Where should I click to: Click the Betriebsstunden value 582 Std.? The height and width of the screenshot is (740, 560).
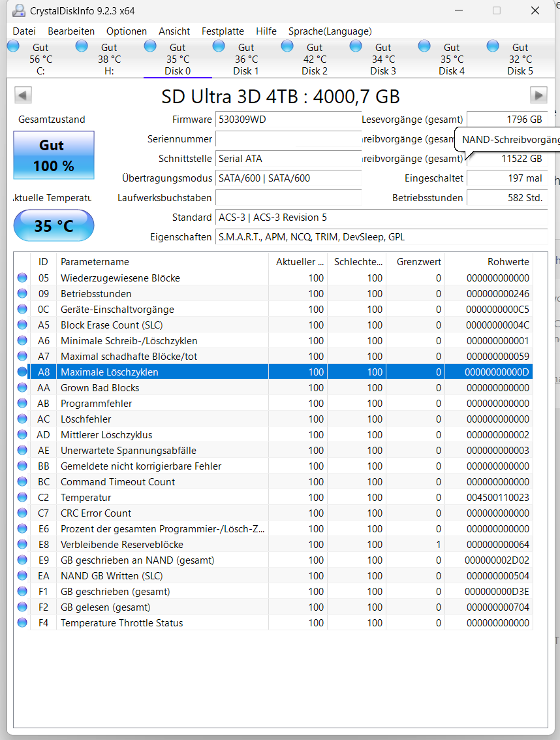point(506,198)
